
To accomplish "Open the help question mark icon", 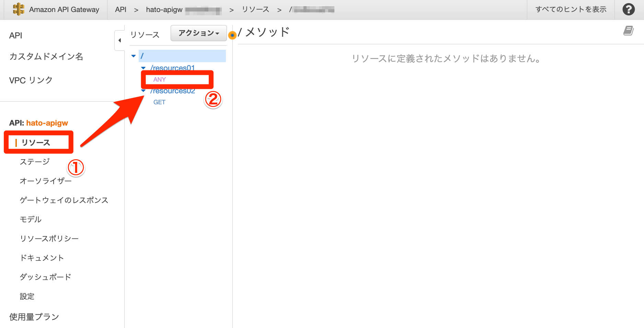I will pyautogui.click(x=629, y=9).
